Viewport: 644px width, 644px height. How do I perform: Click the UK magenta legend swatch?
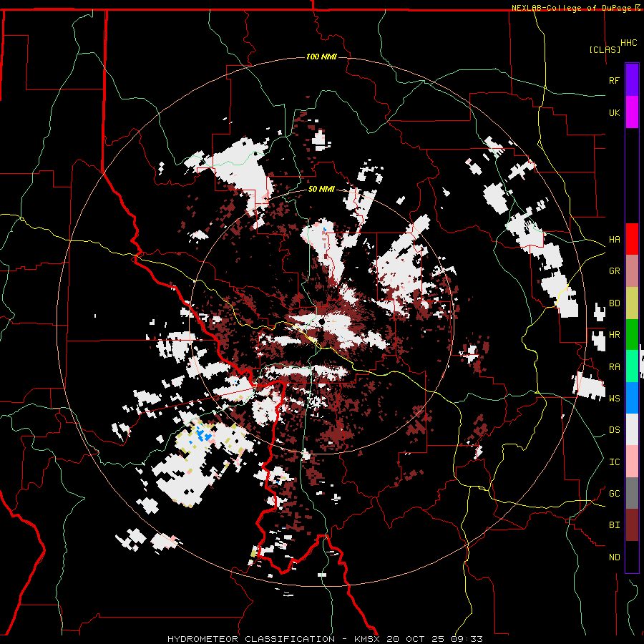point(632,112)
